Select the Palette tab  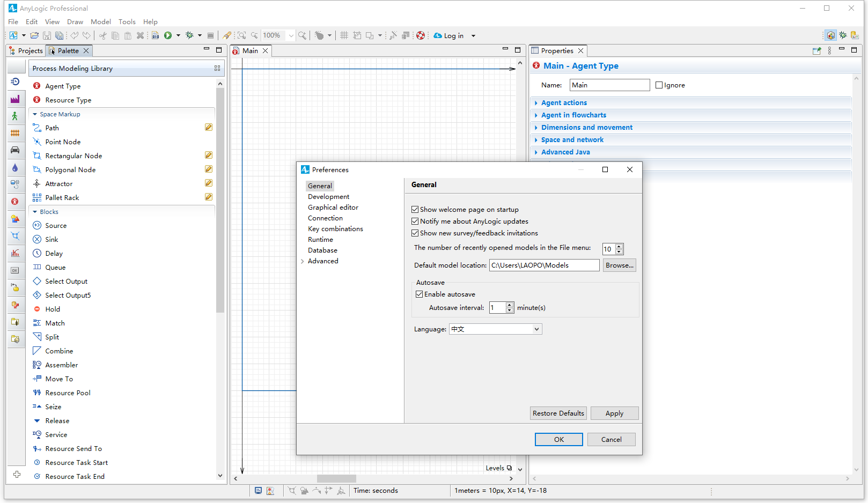point(68,50)
